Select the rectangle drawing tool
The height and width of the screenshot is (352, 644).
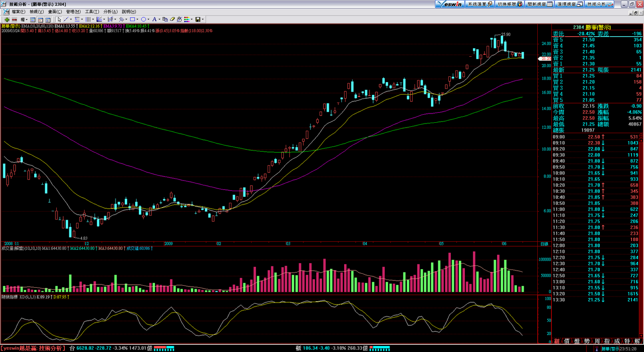pos(132,19)
